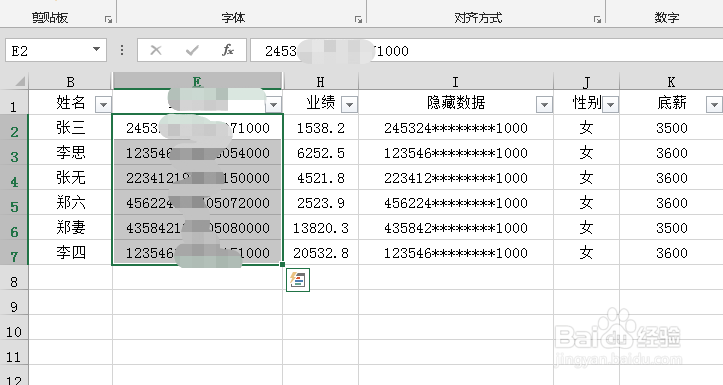Screen dimensions: 723x385
Task: Click the 姓名 header cell
Action: [x=71, y=102]
